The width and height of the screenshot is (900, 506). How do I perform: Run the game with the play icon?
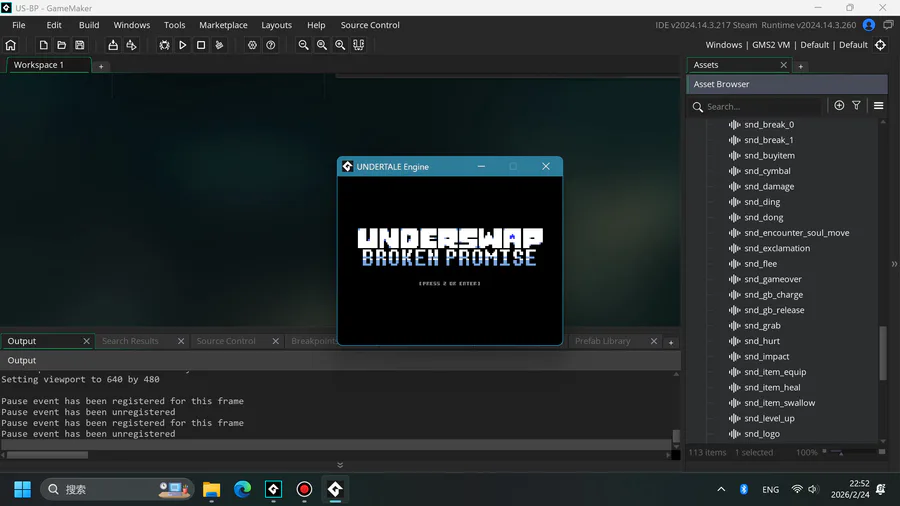183,45
